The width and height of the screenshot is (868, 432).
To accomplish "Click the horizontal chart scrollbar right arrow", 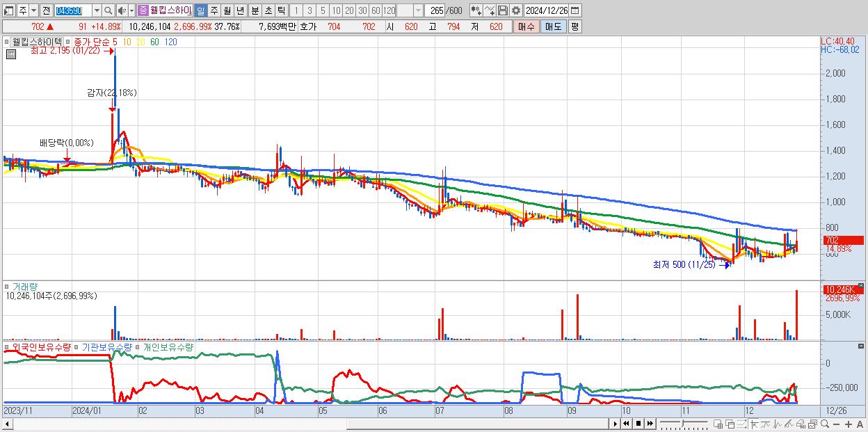I will coord(615,424).
